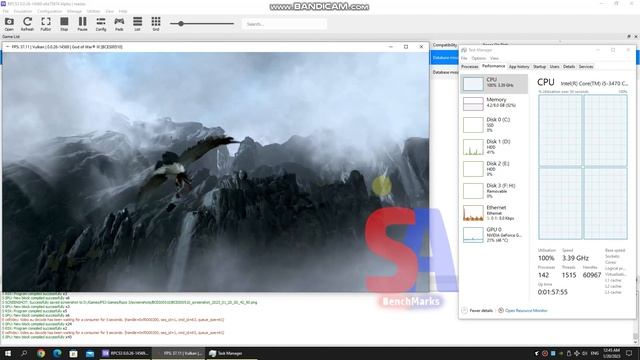640x360 pixels.
Task: Open the Task Manager Options menu
Action: [478, 58]
